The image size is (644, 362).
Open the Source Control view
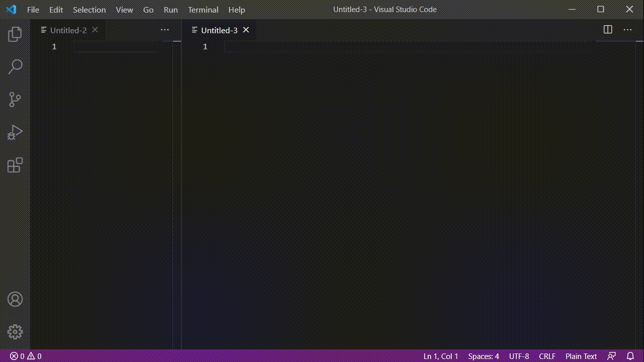[15, 100]
